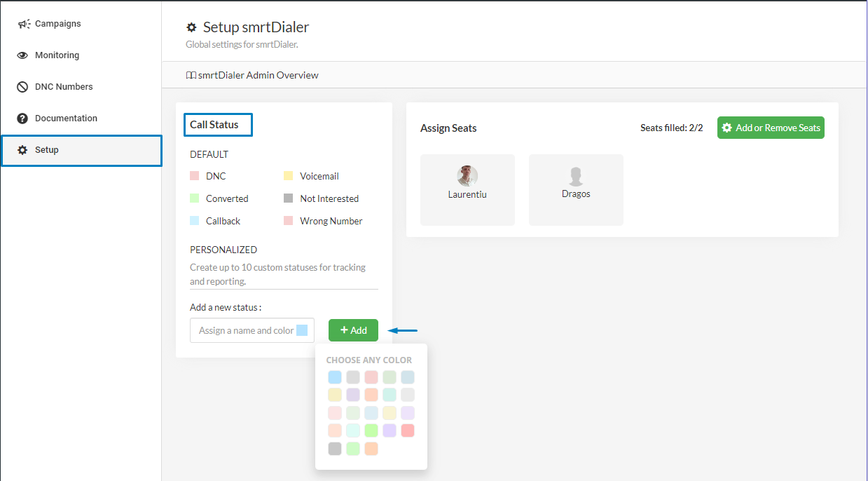Click the Setup gear icon in sidebar
The image size is (868, 481).
tap(22, 150)
